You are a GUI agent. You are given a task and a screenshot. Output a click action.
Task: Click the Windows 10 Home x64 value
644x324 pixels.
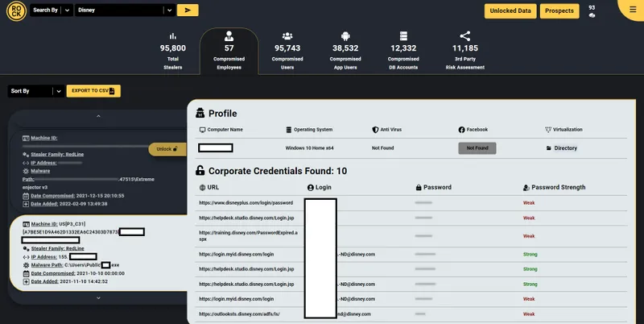click(x=309, y=148)
